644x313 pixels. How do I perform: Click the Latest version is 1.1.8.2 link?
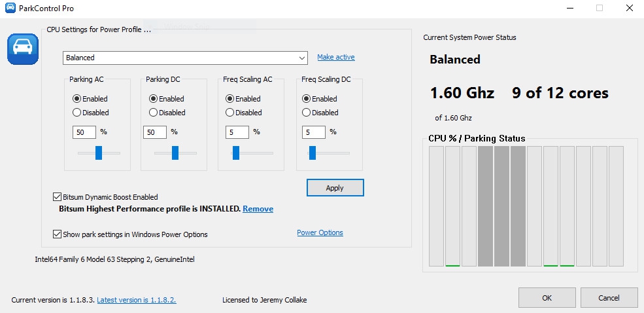(x=137, y=300)
